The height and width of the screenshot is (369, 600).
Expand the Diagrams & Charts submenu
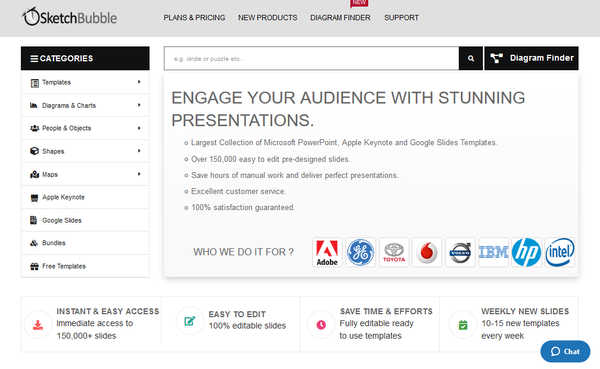pyautogui.click(x=139, y=105)
